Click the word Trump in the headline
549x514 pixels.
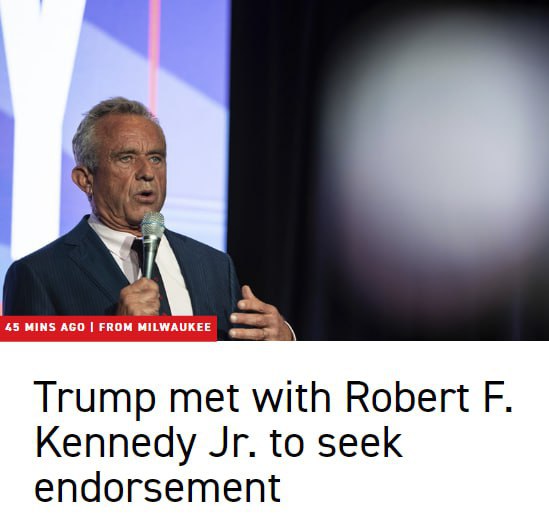pos(95,399)
